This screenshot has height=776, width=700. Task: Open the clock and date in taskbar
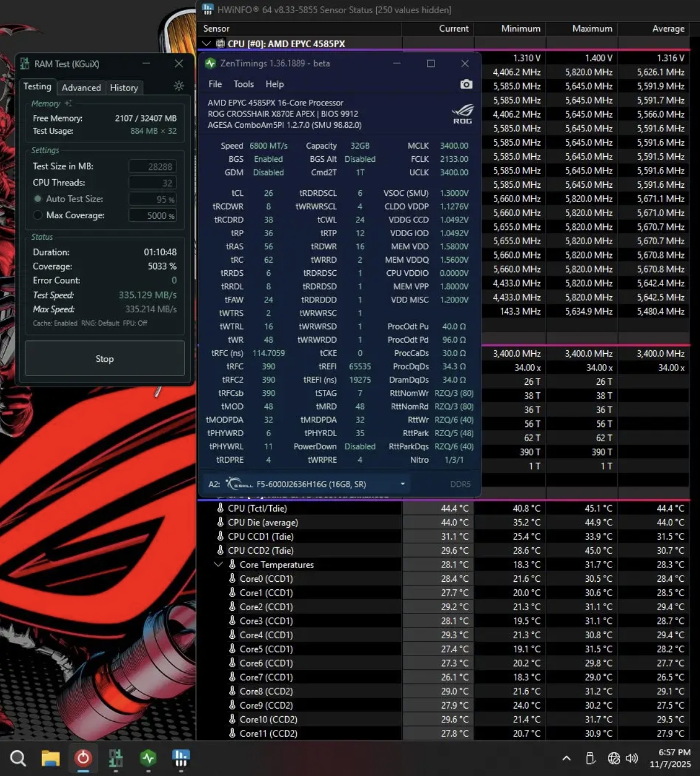pos(670,758)
